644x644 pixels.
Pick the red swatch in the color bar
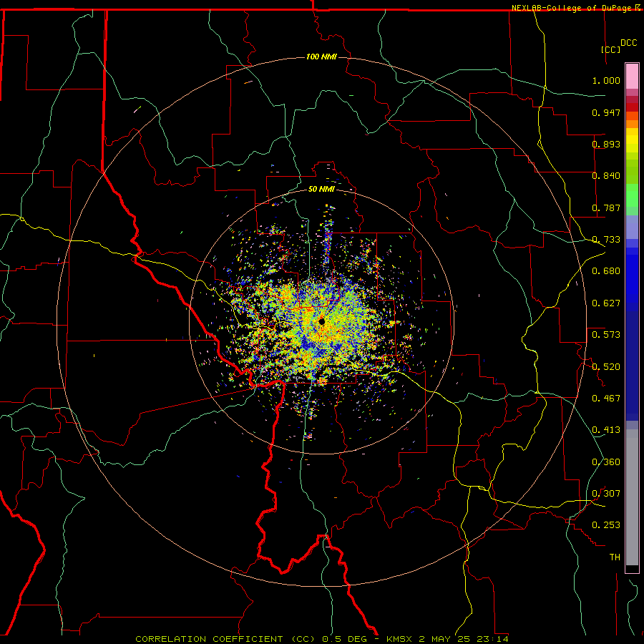[632, 107]
